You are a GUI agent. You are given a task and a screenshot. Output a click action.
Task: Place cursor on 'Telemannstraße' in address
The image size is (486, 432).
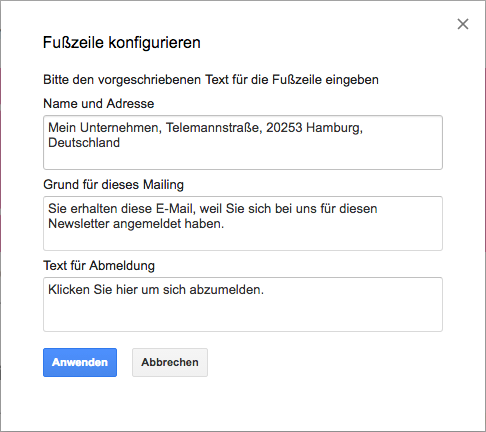[x=214, y=128]
